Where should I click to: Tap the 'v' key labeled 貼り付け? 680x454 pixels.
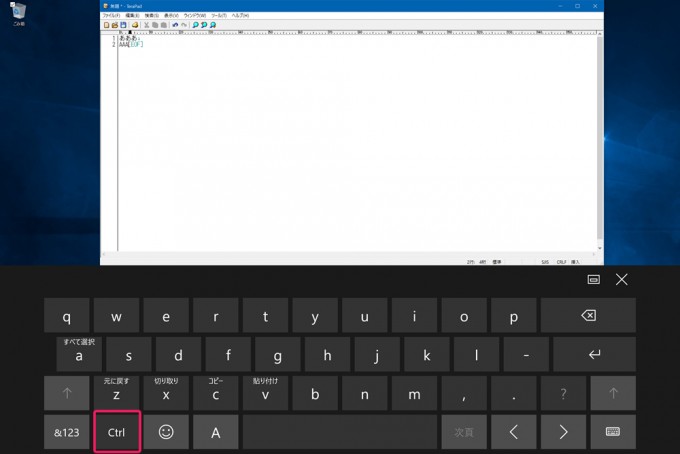(x=265, y=393)
